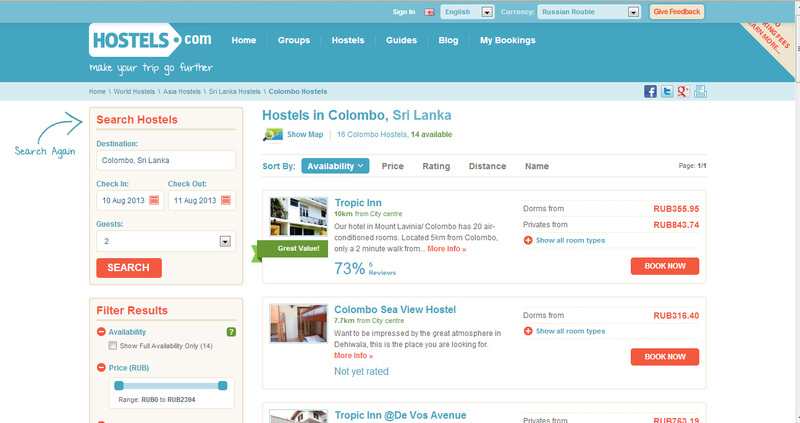
Task: Click the Tropic Inn 5 Reviews text
Action: [x=382, y=269]
